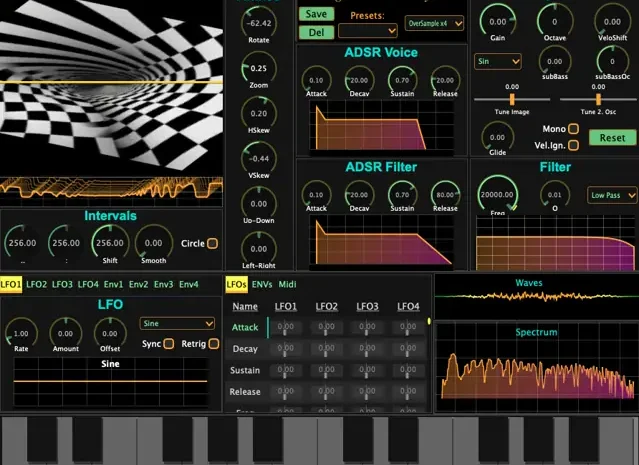Viewport: 639px width, 465px height.
Task: Open the Presets dropdown
Action: click(x=368, y=31)
